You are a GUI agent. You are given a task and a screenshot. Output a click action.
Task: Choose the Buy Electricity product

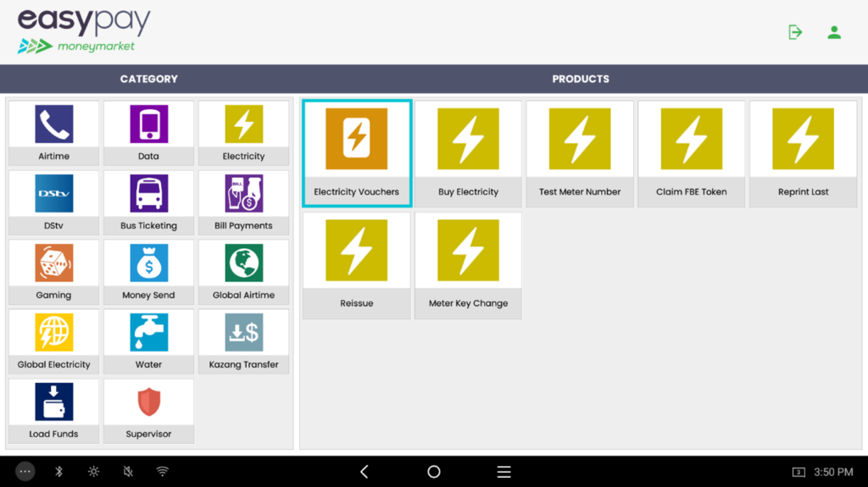point(468,153)
